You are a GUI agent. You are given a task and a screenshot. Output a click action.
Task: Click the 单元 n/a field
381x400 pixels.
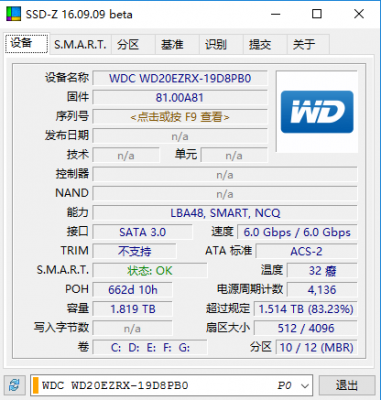234,156
